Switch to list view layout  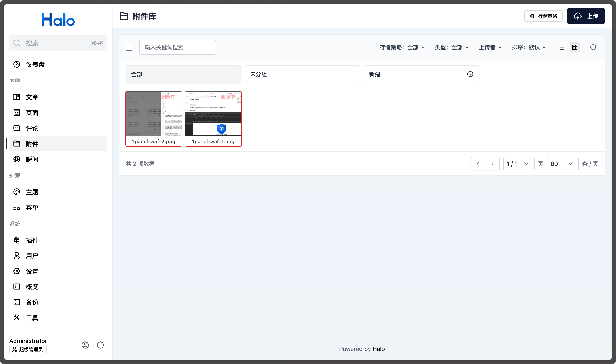coord(561,47)
